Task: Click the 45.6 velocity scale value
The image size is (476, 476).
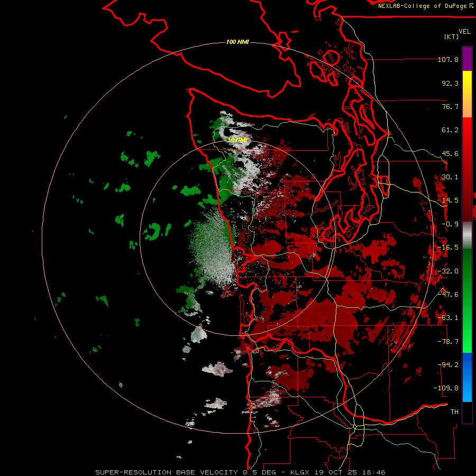Action: [x=450, y=153]
